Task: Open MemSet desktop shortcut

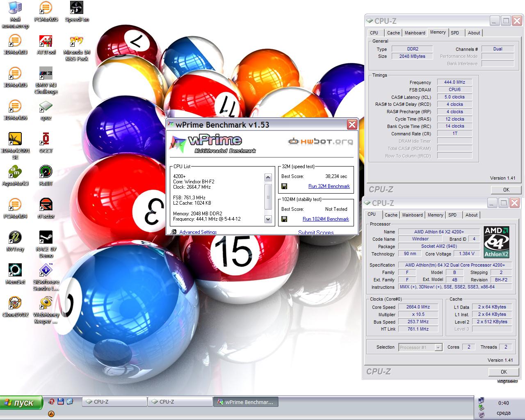Action: coord(15,274)
